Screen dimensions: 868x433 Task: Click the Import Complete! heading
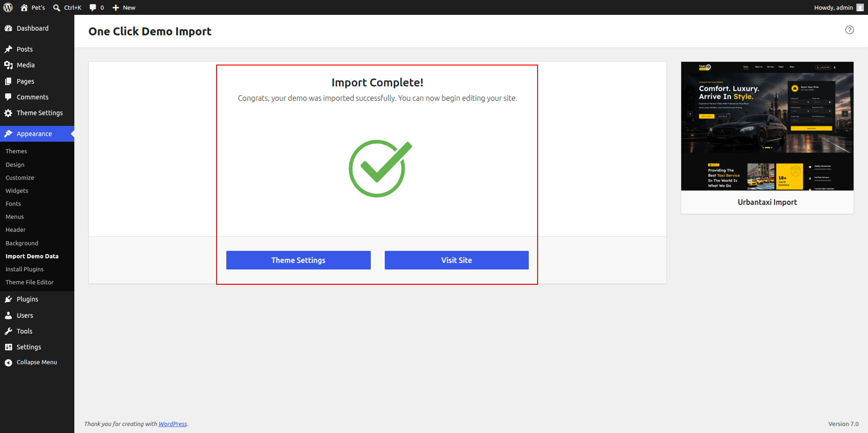coord(377,83)
